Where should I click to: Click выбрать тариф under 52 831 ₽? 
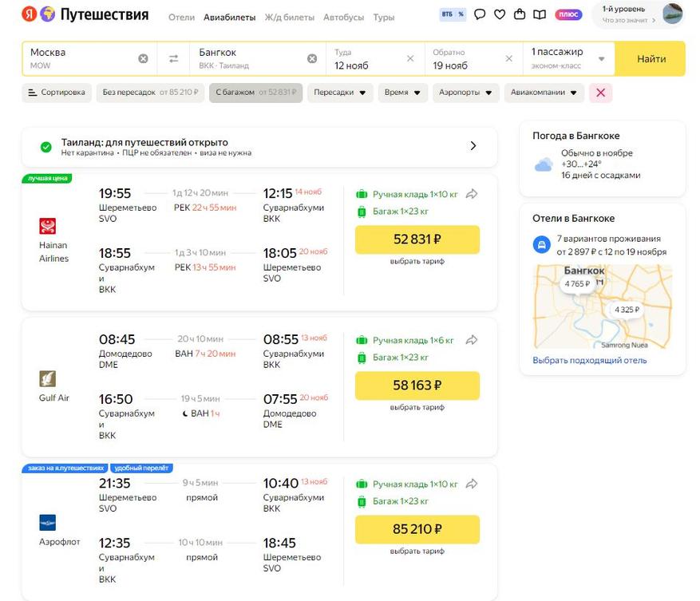[417, 261]
